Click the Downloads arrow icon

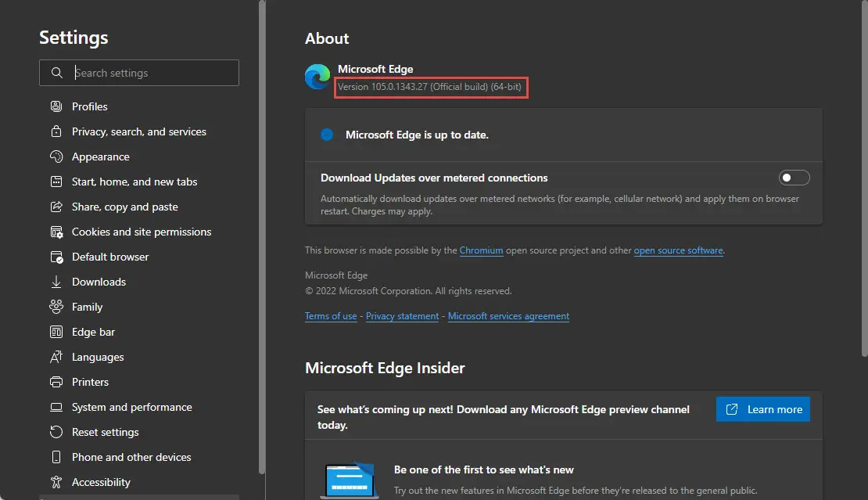pyautogui.click(x=56, y=282)
